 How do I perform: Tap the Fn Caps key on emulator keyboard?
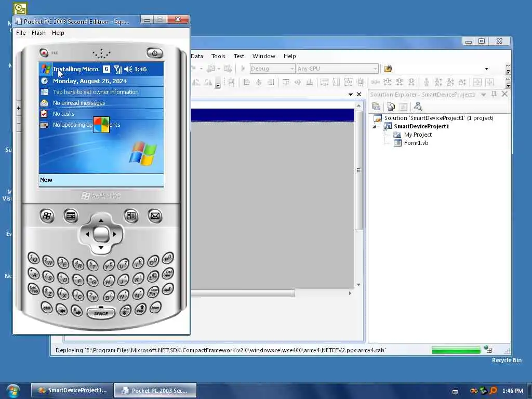coord(153,292)
